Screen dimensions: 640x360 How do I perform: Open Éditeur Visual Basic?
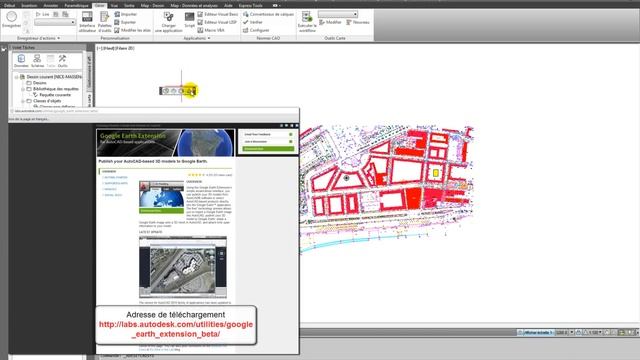point(218,14)
